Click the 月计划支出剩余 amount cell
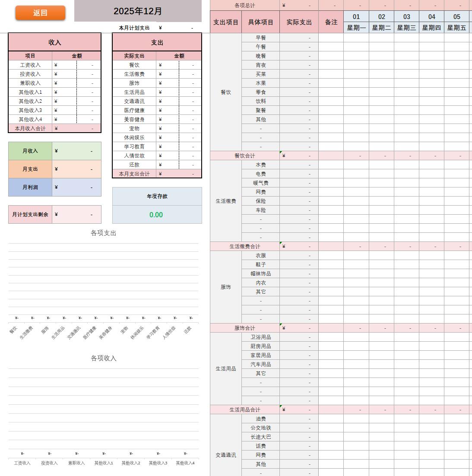The height and width of the screenshot is (476, 472). click(x=76, y=214)
